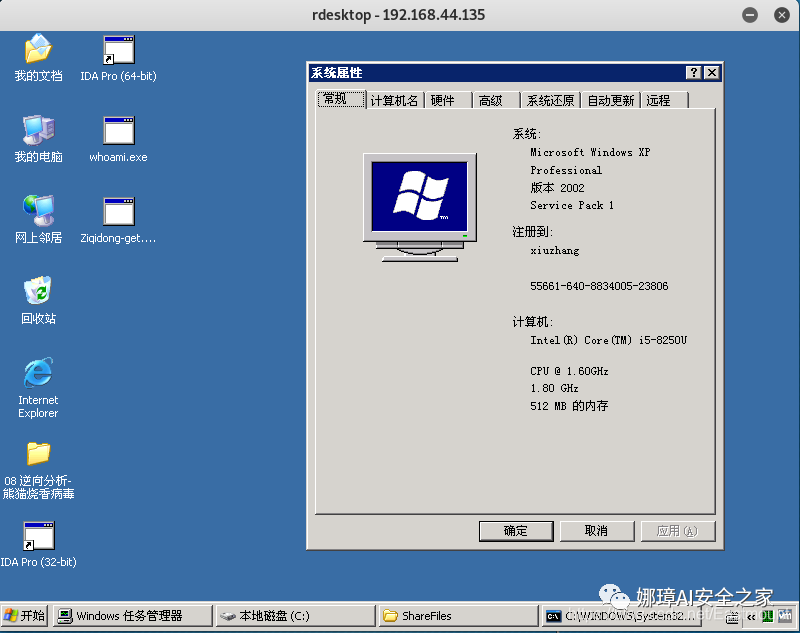Open 网上邻居 network icon
Viewport: 800px width, 633px height.
[x=38, y=219]
